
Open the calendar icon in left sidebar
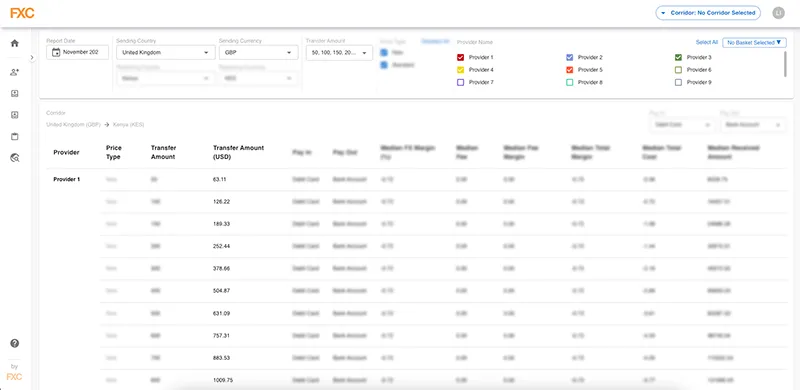(15, 137)
